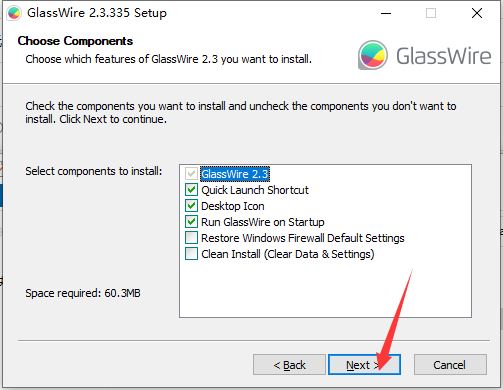The image size is (503, 390).
Task: Click the colorful GlassWire logo circle in header
Action: click(373, 55)
